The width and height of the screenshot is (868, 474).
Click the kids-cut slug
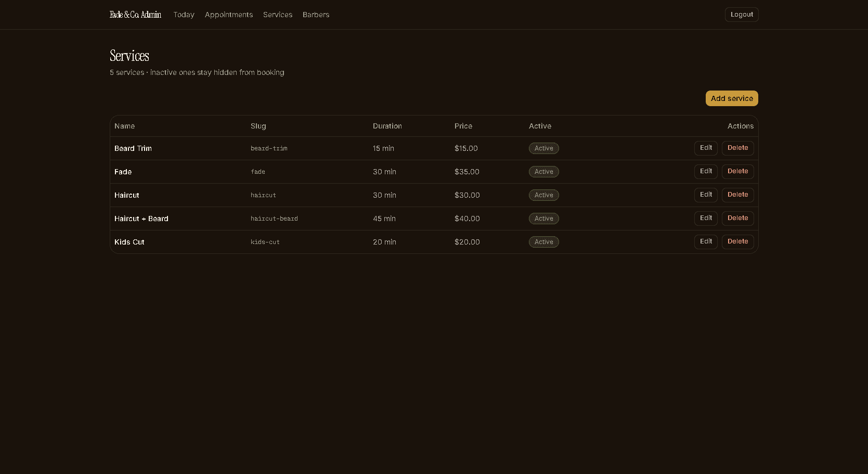[265, 242]
